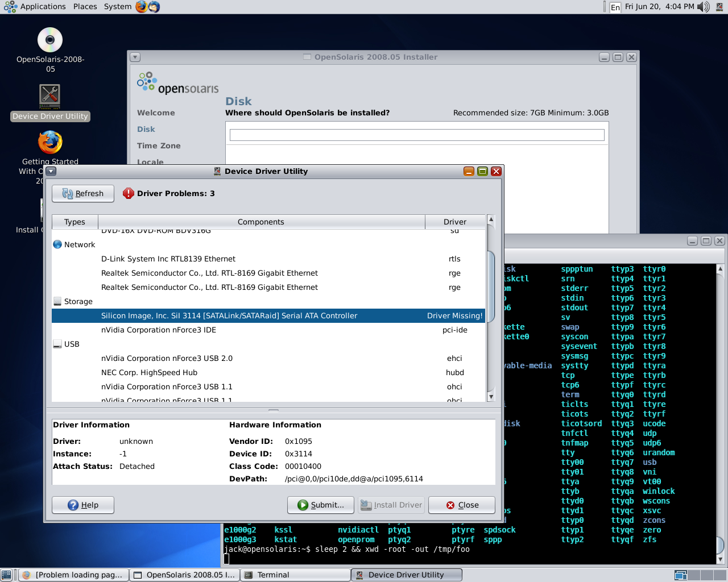The height and width of the screenshot is (582, 728).
Task: Open the date and time clock
Action: coord(659,7)
